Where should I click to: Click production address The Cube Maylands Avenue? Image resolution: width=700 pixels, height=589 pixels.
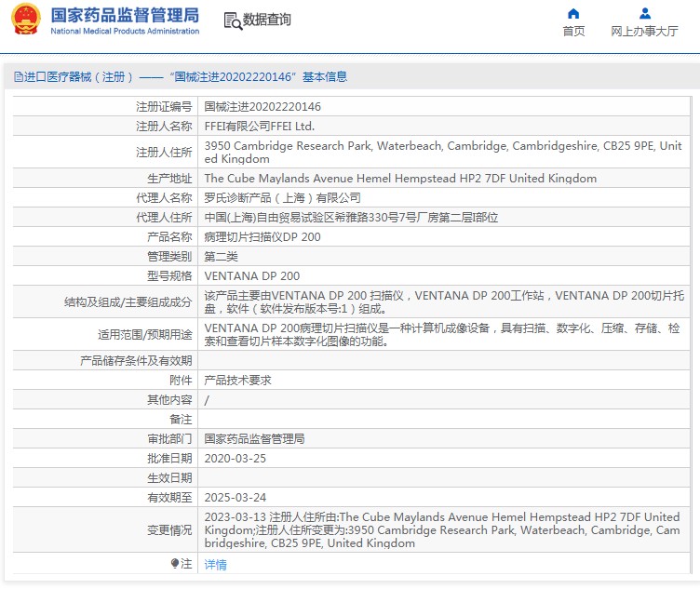(400, 179)
